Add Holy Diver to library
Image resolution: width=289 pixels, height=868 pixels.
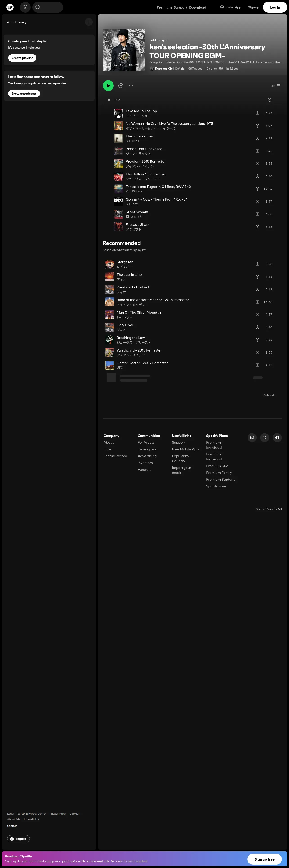pos(257,327)
